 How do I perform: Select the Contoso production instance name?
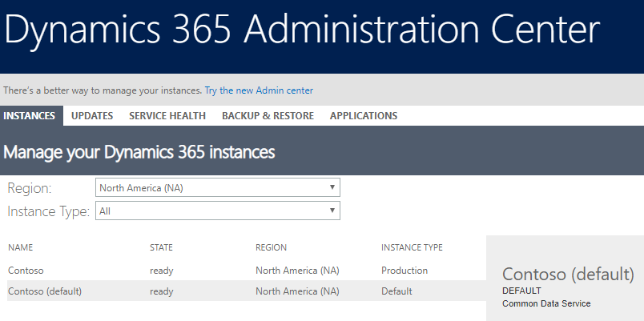click(26, 271)
